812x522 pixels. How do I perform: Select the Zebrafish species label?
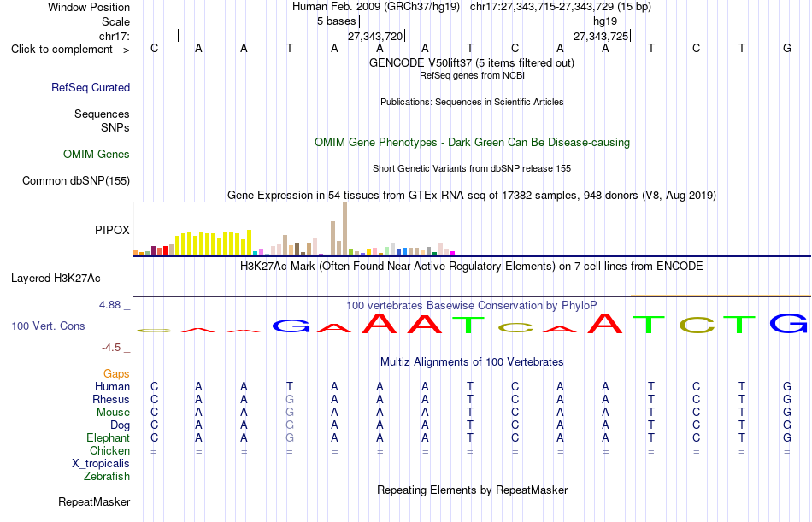click(x=107, y=476)
